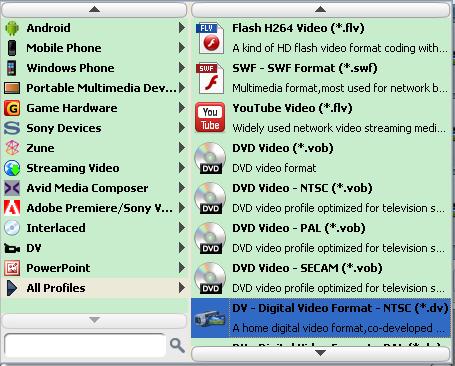Open the PowerPoint category

pos(94,268)
